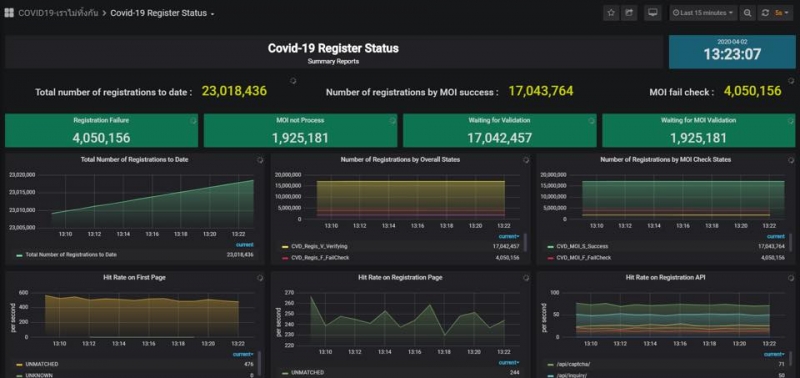The width and height of the screenshot is (800, 378).
Task: Open green color swatch of CVD_MOI_S_Success
Action: click(x=551, y=246)
